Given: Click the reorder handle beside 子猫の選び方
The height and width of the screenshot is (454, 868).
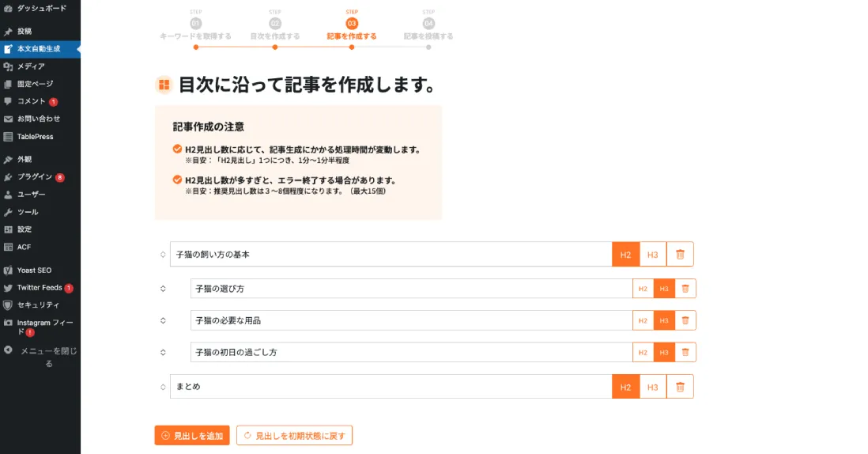Looking at the screenshot, I should pos(163,289).
